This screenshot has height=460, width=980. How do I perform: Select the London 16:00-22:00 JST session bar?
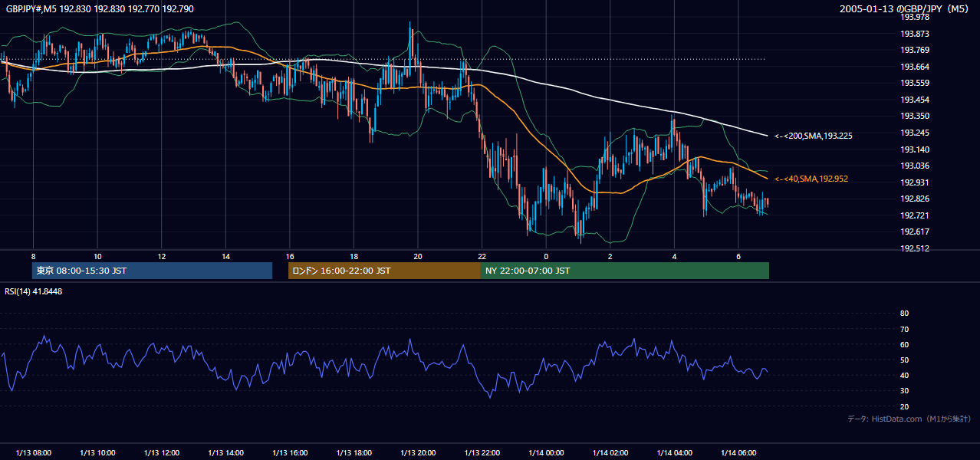pos(384,271)
